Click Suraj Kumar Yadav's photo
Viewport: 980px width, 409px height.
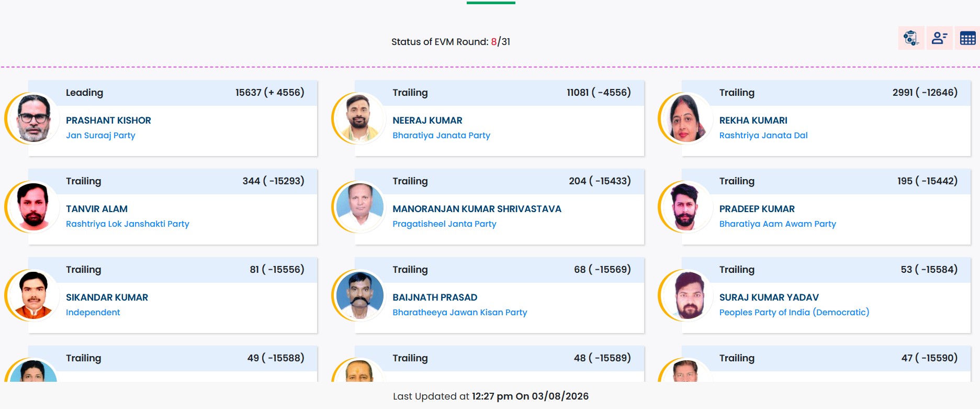click(x=686, y=295)
